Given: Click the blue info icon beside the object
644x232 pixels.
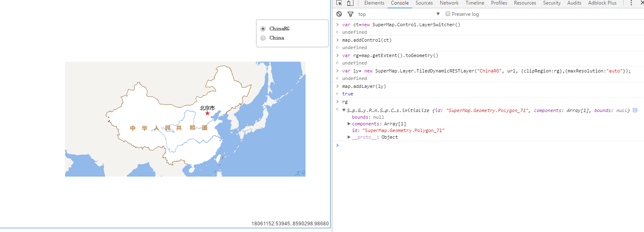Looking at the screenshot, I should click(635, 110).
